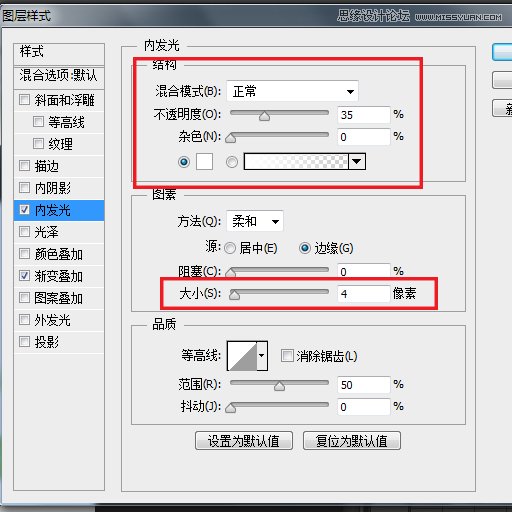The height and width of the screenshot is (512, 512).
Task: Open the 混合模式 dropdown showing 正常
Action: [292, 91]
